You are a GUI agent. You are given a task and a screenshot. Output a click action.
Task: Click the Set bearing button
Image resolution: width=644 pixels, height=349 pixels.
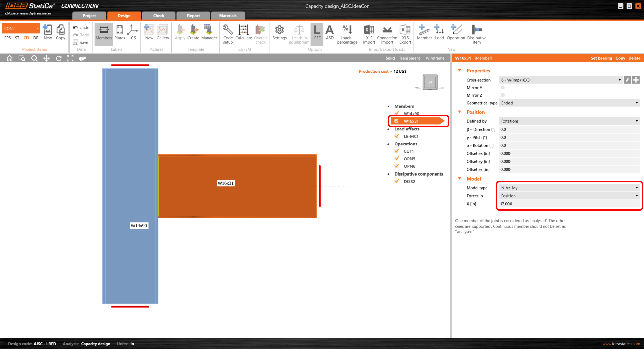pyautogui.click(x=601, y=58)
